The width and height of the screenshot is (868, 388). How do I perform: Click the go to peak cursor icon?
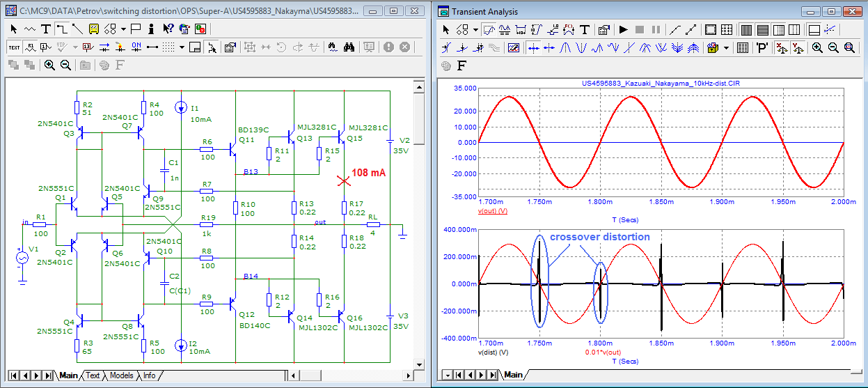[x=565, y=47]
